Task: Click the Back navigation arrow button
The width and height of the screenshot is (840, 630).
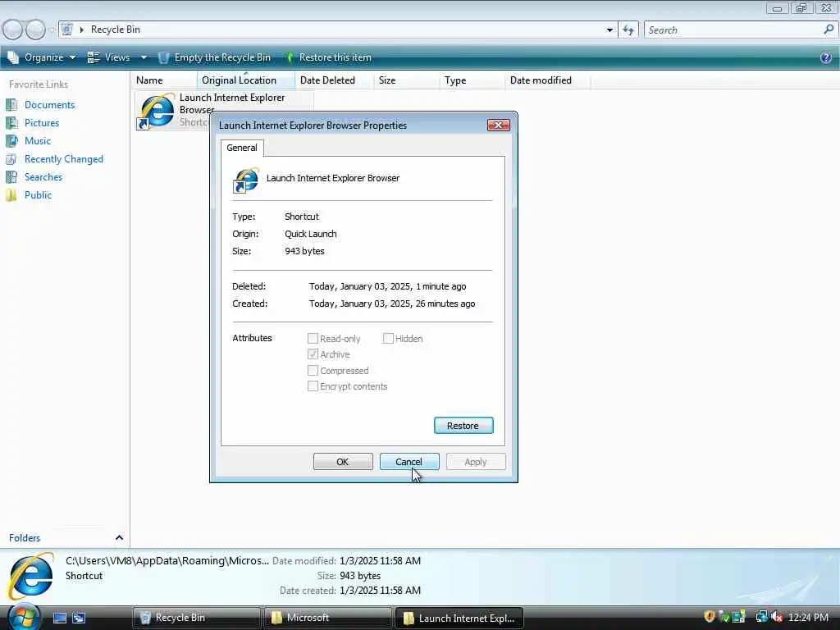Action: pyautogui.click(x=13, y=30)
